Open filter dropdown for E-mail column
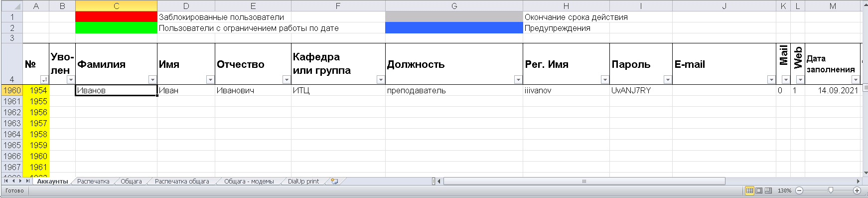The image size is (868, 198). pyautogui.click(x=771, y=80)
